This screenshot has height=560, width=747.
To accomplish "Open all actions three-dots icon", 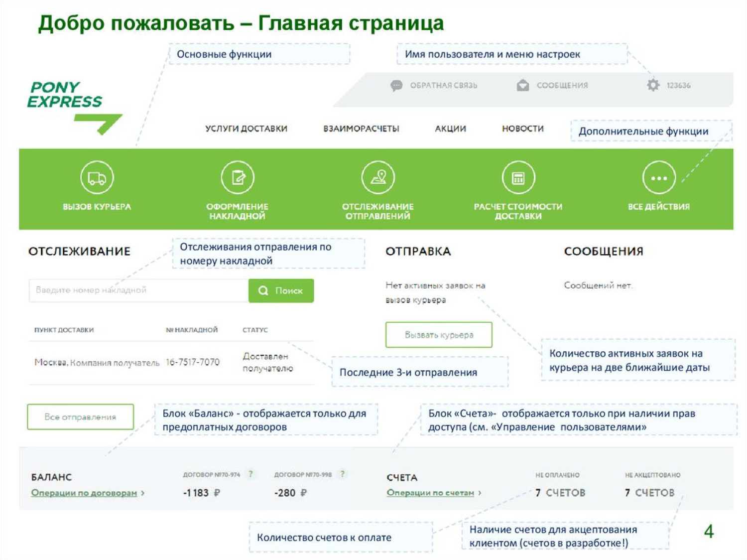I will [x=658, y=178].
